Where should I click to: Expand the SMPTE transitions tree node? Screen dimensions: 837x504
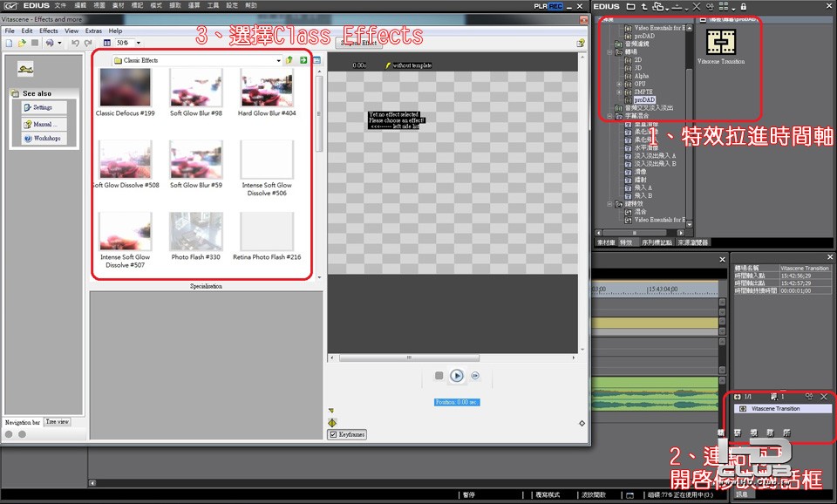619,92
